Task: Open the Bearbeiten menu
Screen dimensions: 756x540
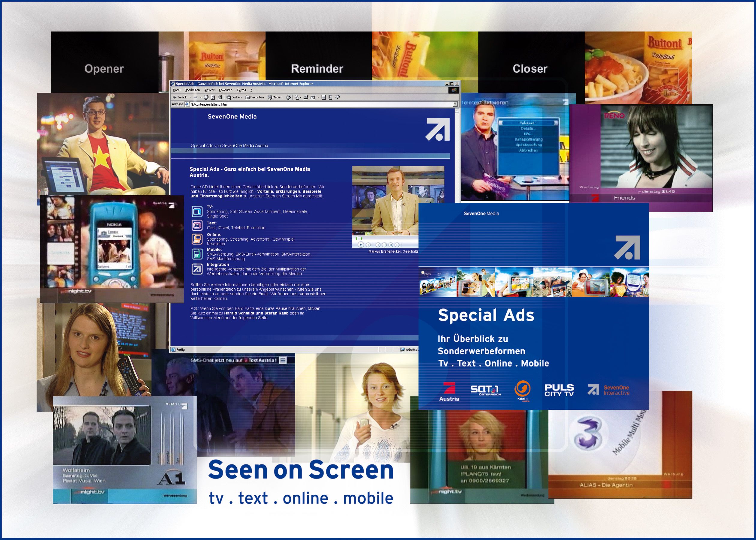Action: coord(192,90)
